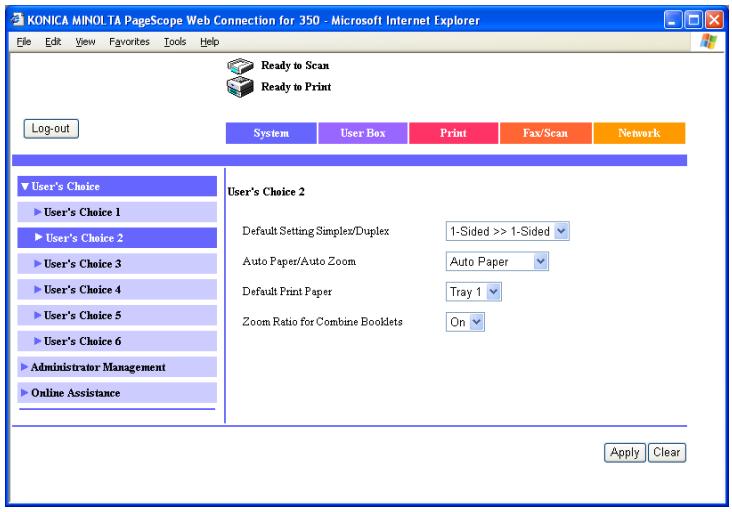Collapse the User's Choice section
The height and width of the screenshot is (512, 732).
pyautogui.click(x=117, y=186)
